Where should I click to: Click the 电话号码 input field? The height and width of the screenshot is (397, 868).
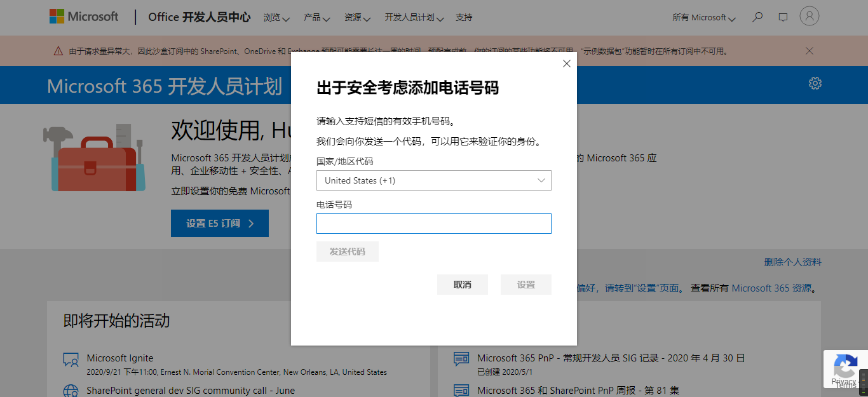point(434,224)
